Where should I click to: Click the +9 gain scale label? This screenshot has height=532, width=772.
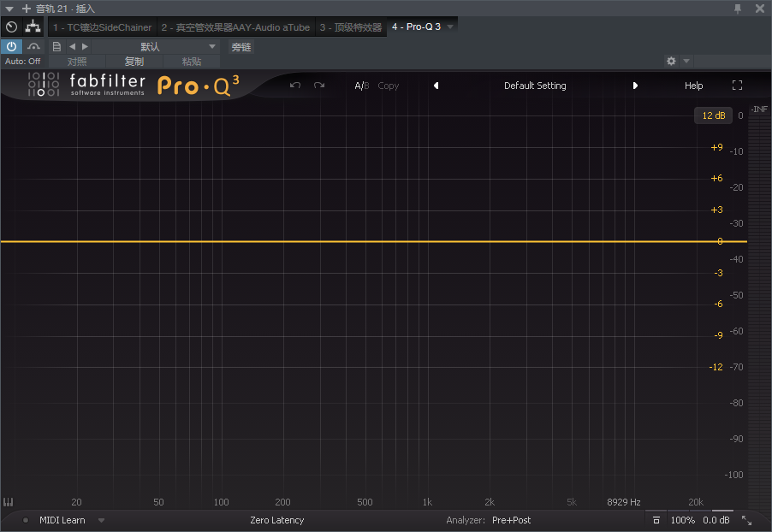[x=716, y=147]
